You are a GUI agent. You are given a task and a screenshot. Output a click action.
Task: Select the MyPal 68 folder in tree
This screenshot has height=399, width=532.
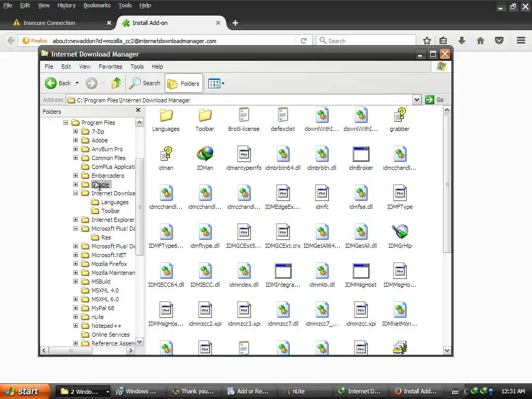102,308
